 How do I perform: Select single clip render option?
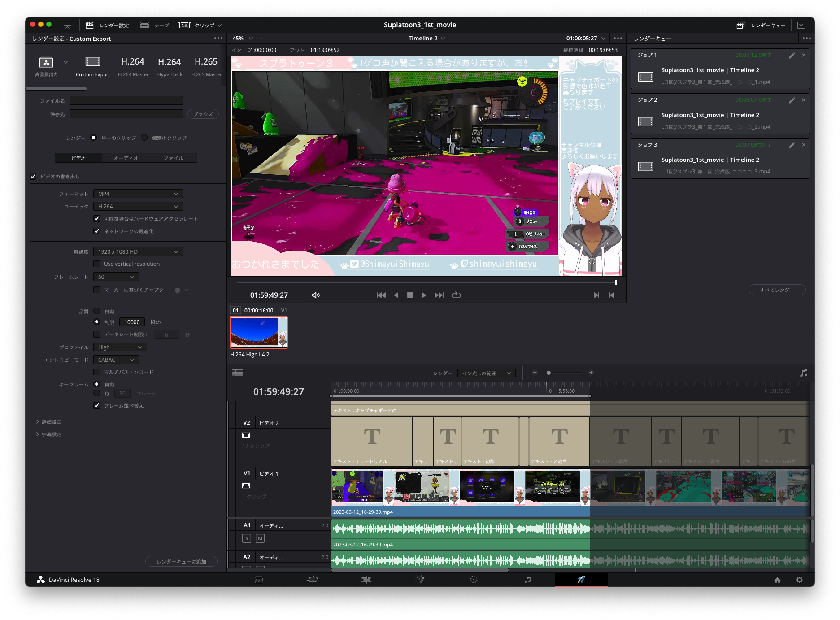coord(93,138)
